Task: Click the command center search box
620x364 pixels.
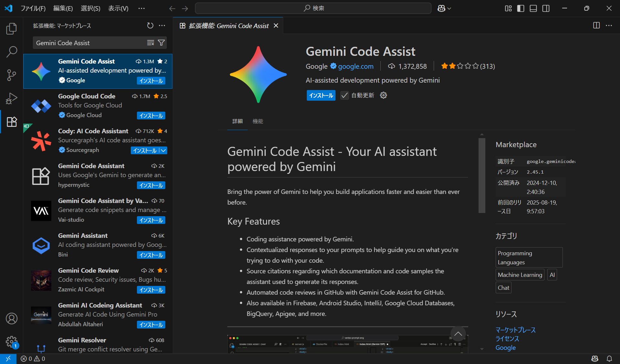Action: (313, 8)
